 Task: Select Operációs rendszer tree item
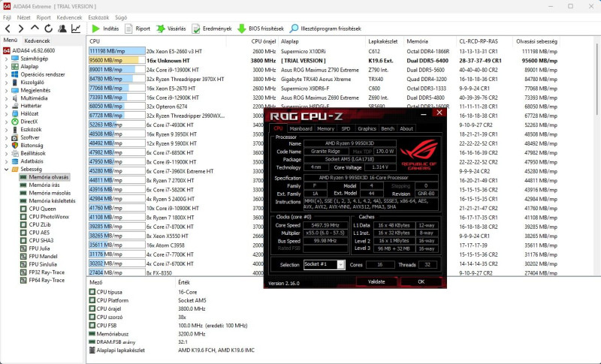(x=40, y=74)
